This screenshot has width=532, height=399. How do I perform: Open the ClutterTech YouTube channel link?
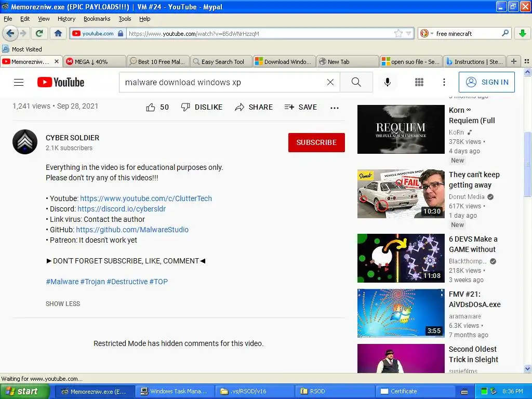click(x=146, y=198)
